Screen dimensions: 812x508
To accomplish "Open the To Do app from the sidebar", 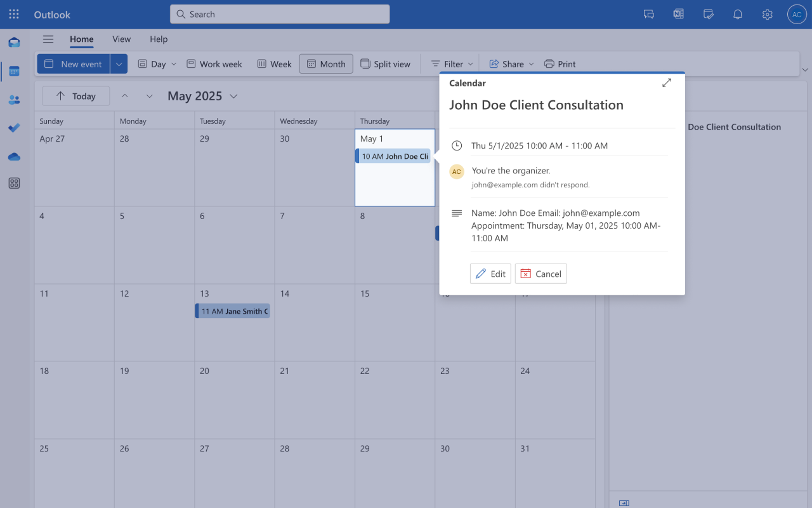I will [14, 128].
